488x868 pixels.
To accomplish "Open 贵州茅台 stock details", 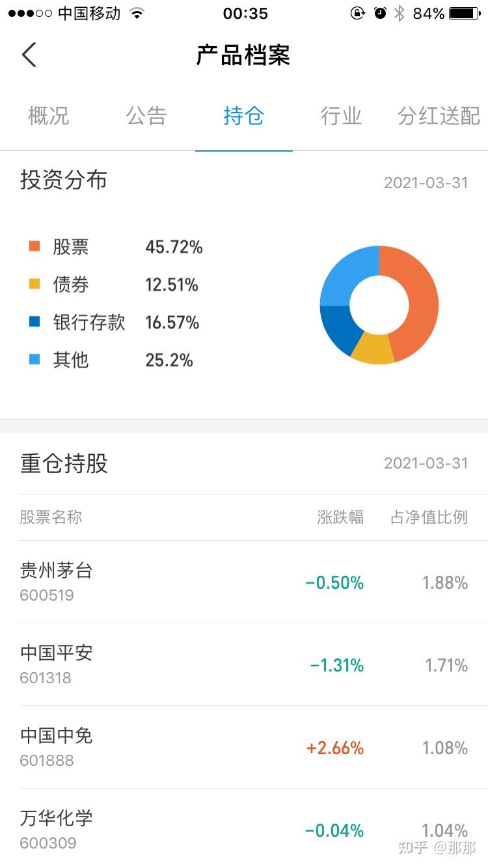I will pyautogui.click(x=244, y=582).
